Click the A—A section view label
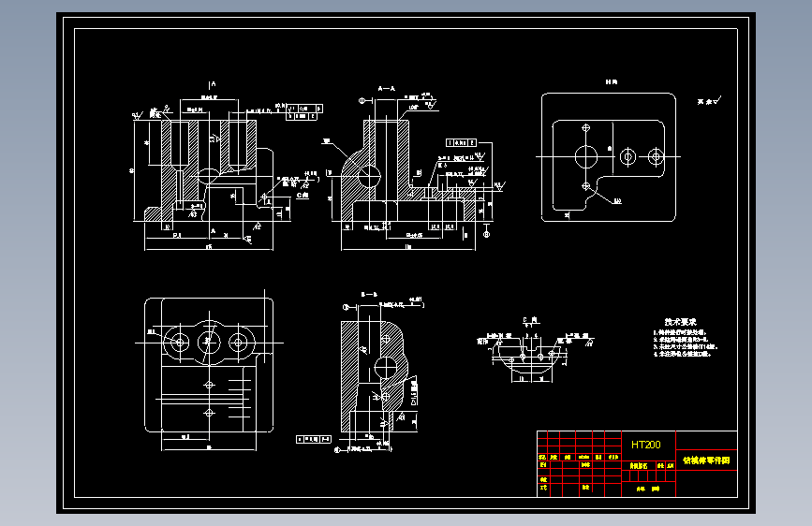The image size is (812, 526). 386,89
